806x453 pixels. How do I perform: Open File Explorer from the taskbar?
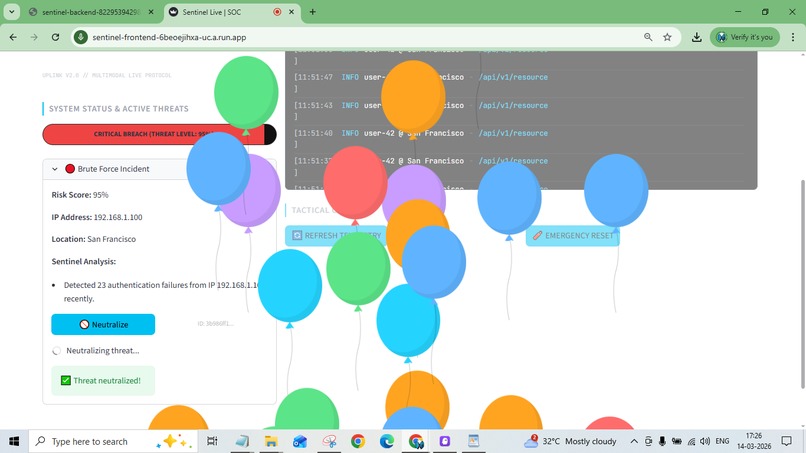(x=271, y=441)
